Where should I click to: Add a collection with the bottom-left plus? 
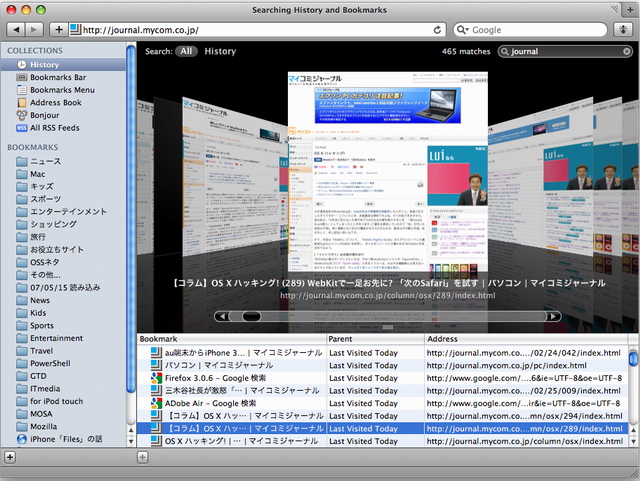pyautogui.click(x=10, y=457)
